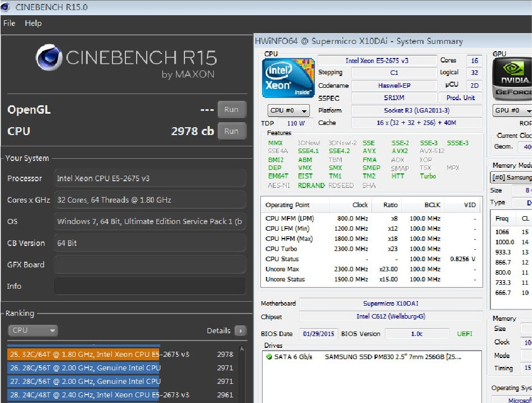Viewport: 532px width, 403px height.
Task: Click the CPU HFM (Max) operating point row
Action: [371, 239]
